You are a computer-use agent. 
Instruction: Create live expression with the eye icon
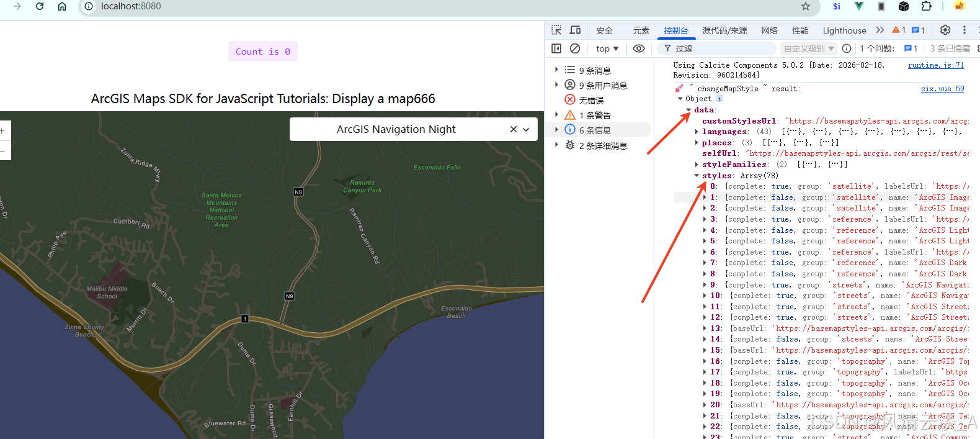[x=639, y=48]
